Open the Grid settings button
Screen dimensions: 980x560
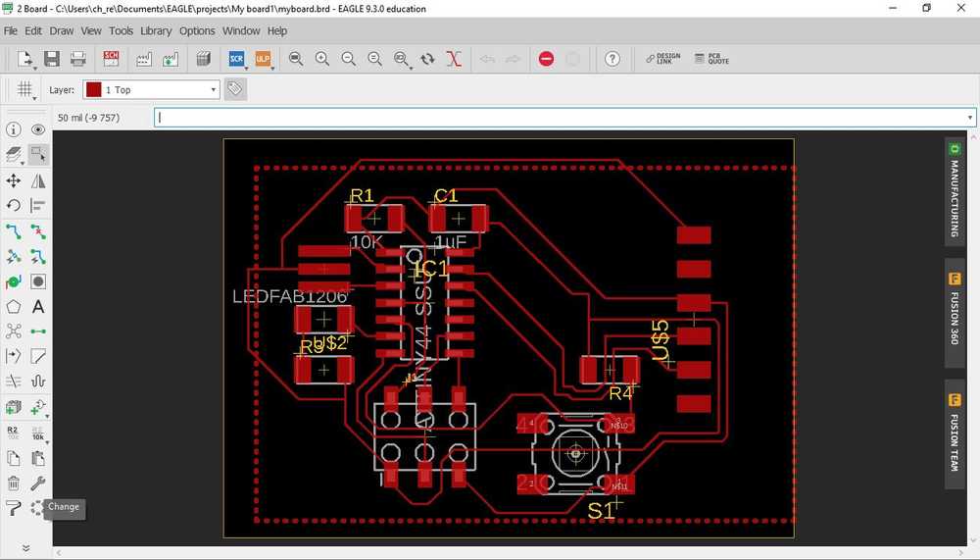pos(25,89)
